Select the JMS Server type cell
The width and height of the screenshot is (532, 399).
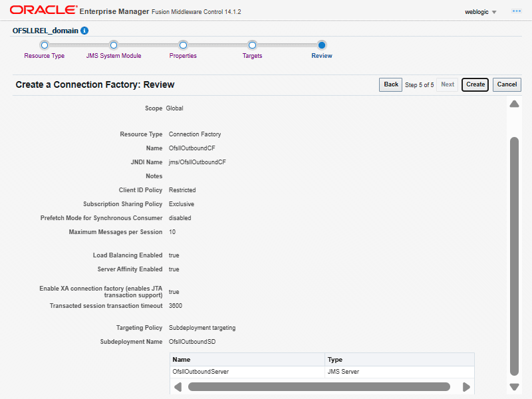coord(400,372)
